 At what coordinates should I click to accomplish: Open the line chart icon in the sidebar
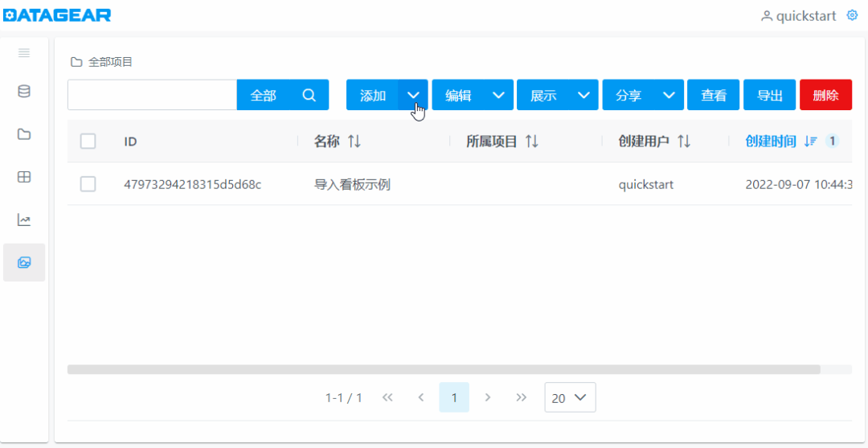click(x=24, y=220)
